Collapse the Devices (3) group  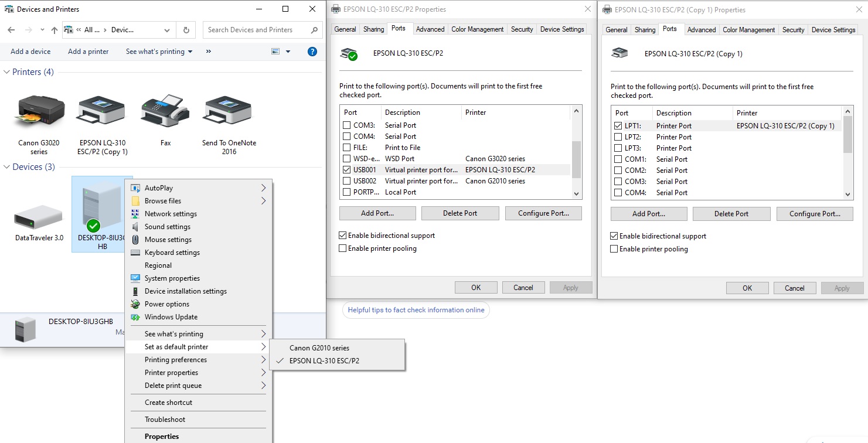coord(6,167)
